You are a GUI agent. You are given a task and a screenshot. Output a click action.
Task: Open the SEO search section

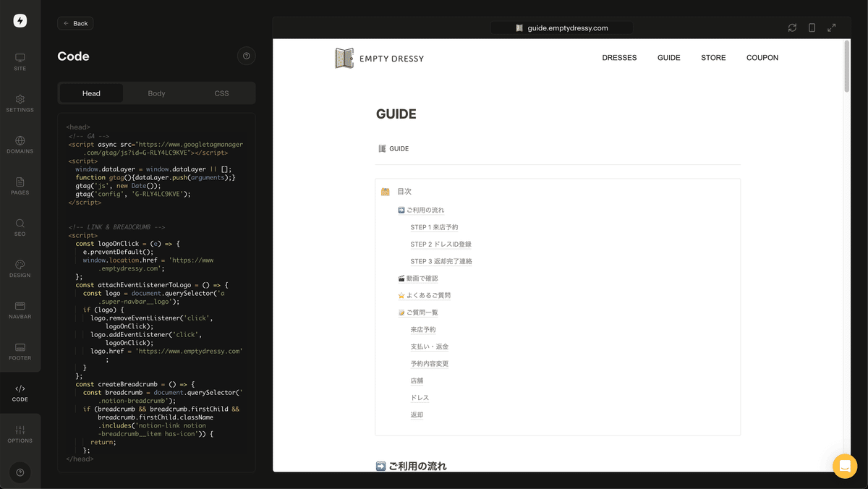pyautogui.click(x=20, y=227)
